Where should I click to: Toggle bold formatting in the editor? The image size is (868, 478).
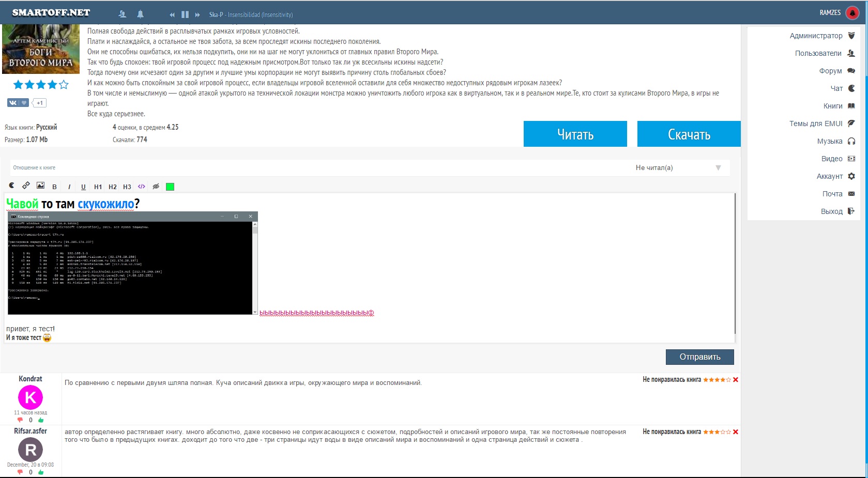pyautogui.click(x=54, y=187)
